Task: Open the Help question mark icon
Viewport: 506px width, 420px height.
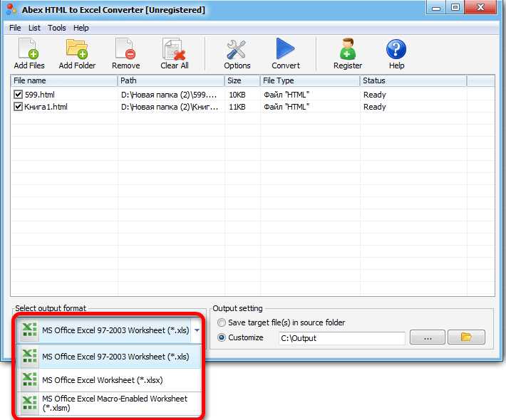Action: (396, 49)
